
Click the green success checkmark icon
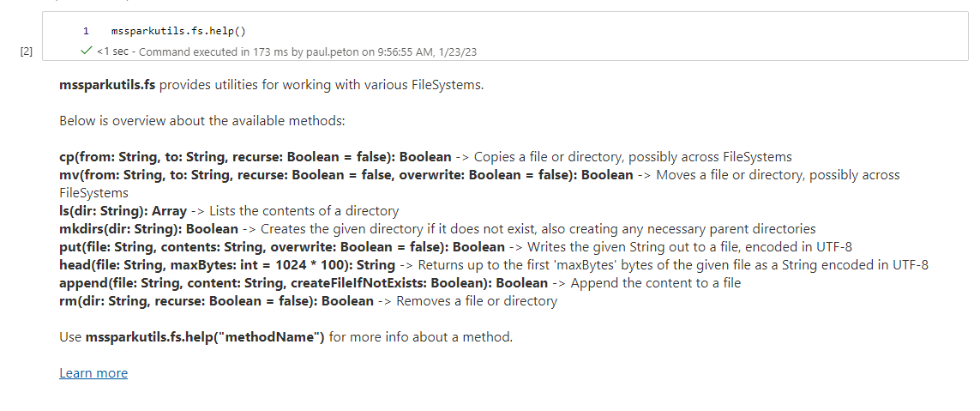(x=85, y=51)
